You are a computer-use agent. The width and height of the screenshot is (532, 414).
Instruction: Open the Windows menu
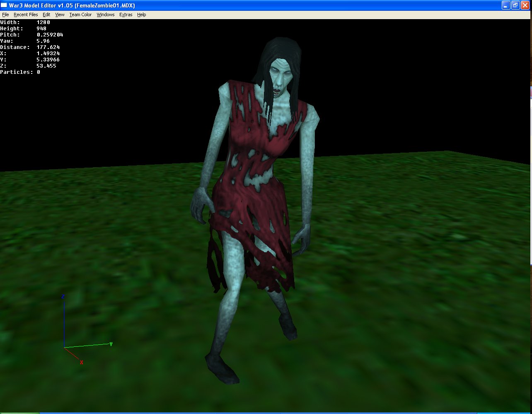click(x=106, y=15)
